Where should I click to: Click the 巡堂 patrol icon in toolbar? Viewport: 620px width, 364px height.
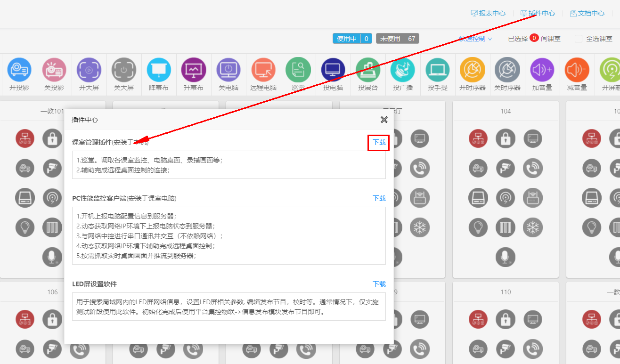[x=298, y=70]
